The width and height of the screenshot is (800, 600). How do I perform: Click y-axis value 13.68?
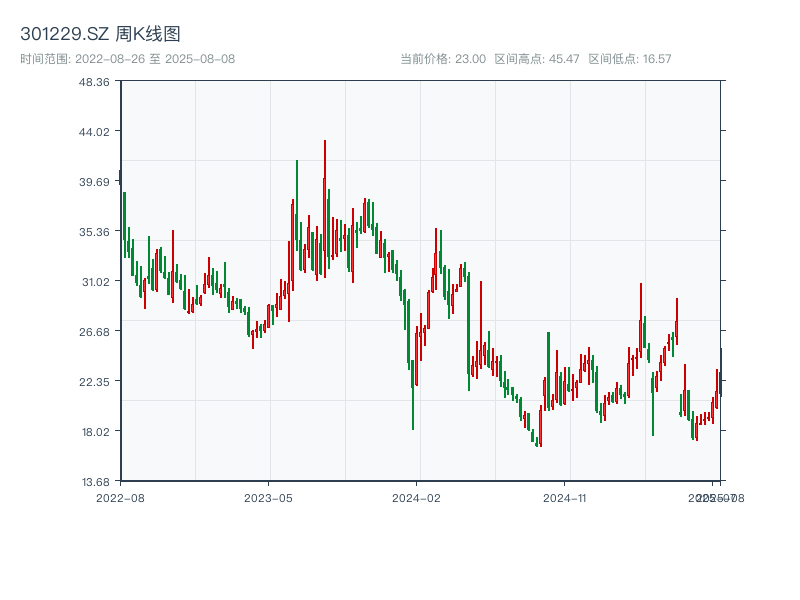click(95, 482)
